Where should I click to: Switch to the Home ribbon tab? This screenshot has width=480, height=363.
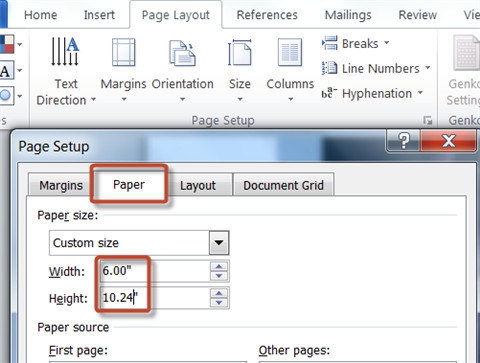[x=41, y=15]
